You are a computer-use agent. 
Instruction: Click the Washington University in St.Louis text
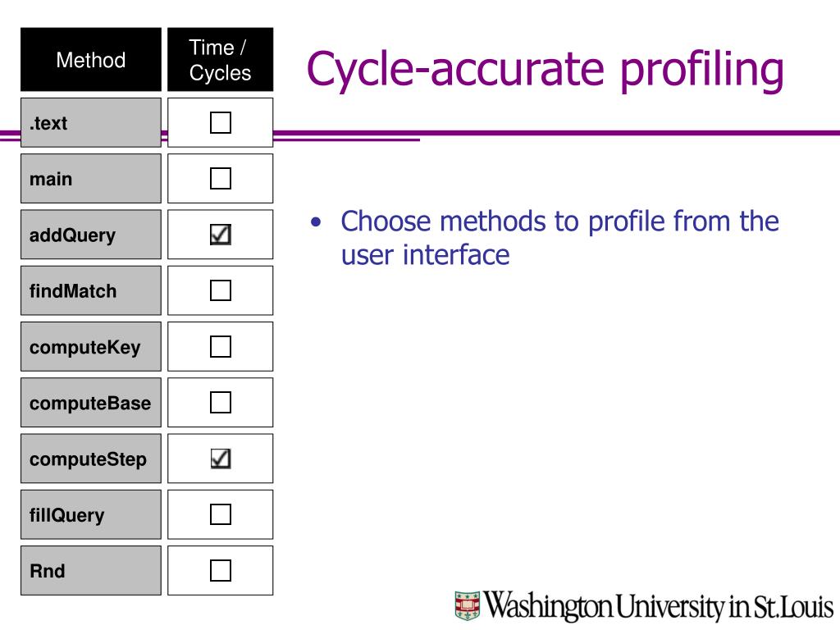pos(659,606)
